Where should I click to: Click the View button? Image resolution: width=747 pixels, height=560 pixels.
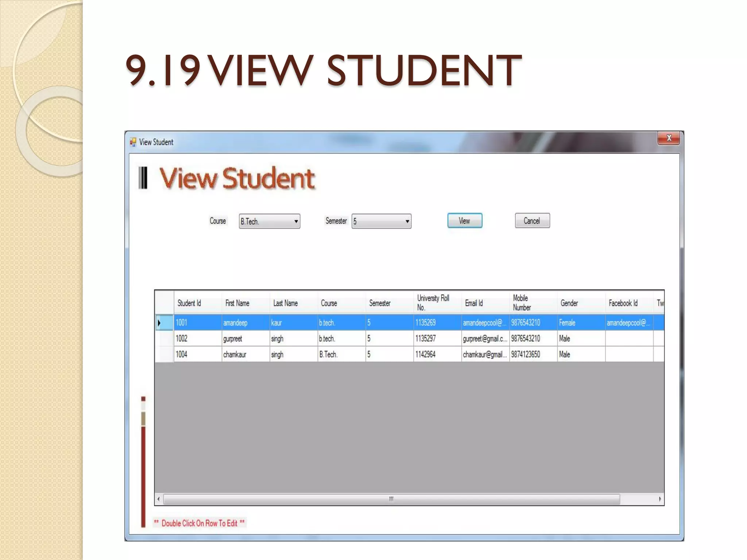[x=465, y=221]
